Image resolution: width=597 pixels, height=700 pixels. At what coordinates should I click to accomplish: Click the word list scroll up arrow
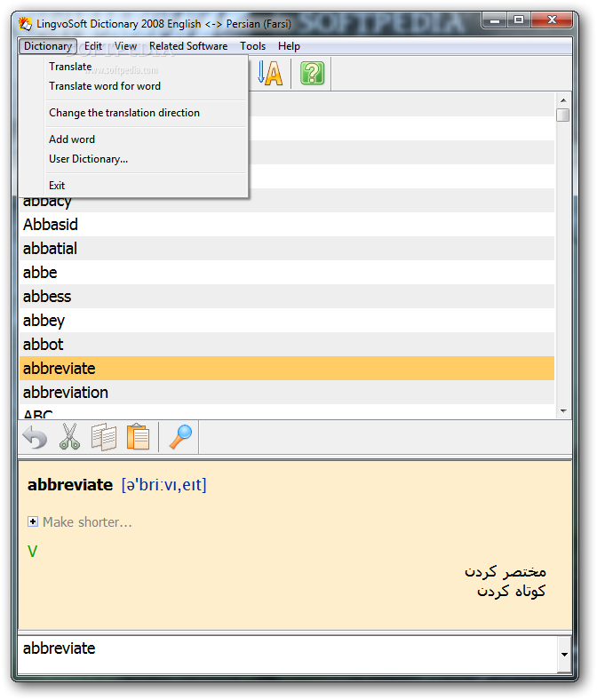[563, 100]
